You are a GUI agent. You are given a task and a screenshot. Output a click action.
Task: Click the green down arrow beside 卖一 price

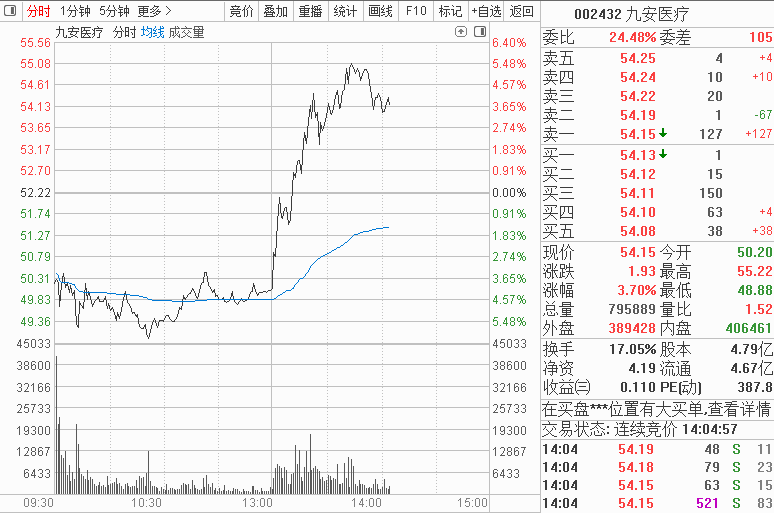tap(663, 133)
